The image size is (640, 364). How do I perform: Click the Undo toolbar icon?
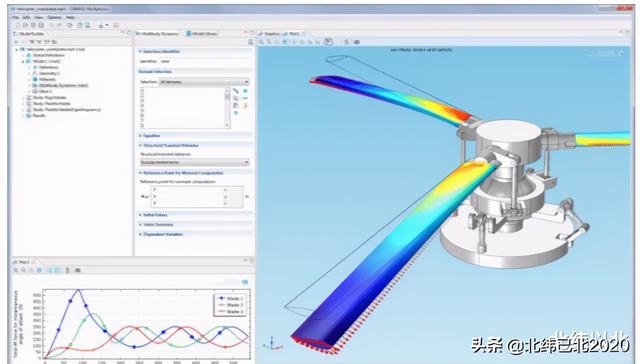[52, 25]
